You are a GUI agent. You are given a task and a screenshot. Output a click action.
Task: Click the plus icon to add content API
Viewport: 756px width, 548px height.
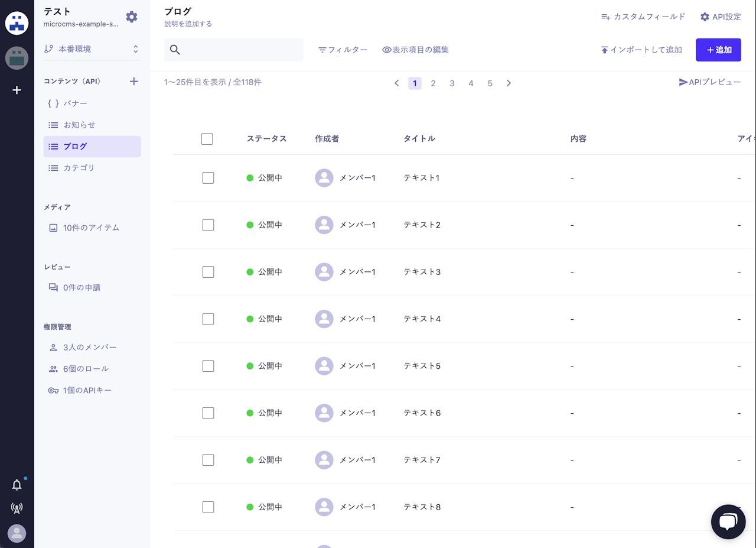(134, 82)
